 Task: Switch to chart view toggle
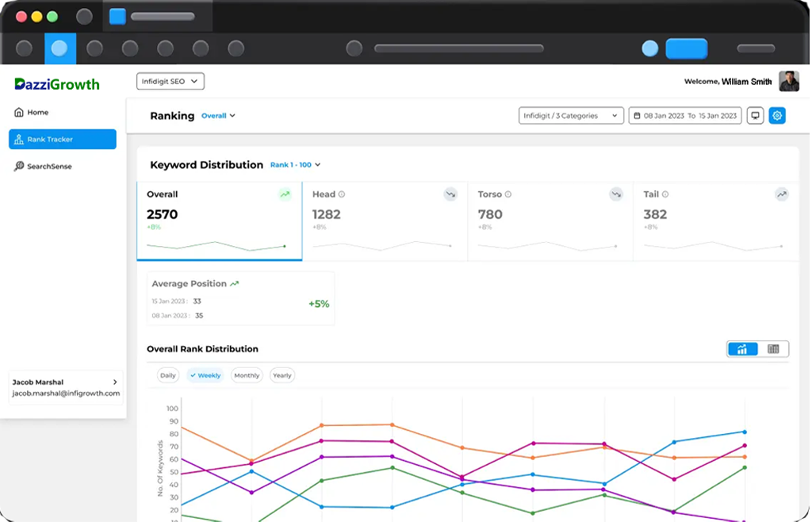(x=743, y=349)
